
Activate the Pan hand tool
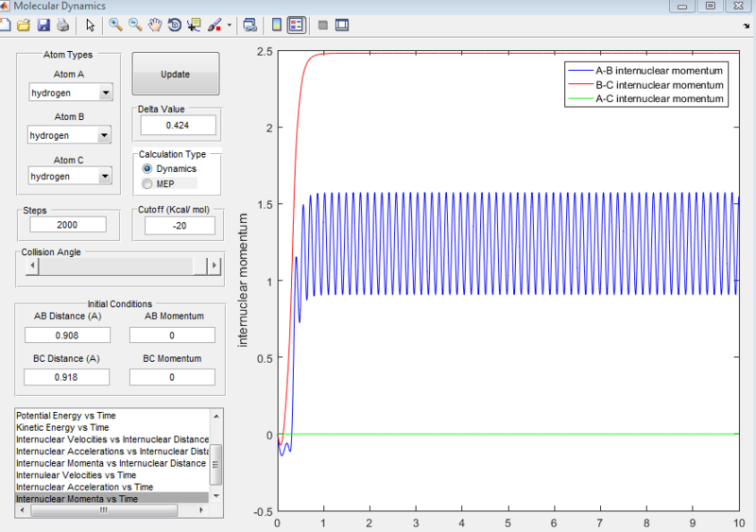click(155, 26)
